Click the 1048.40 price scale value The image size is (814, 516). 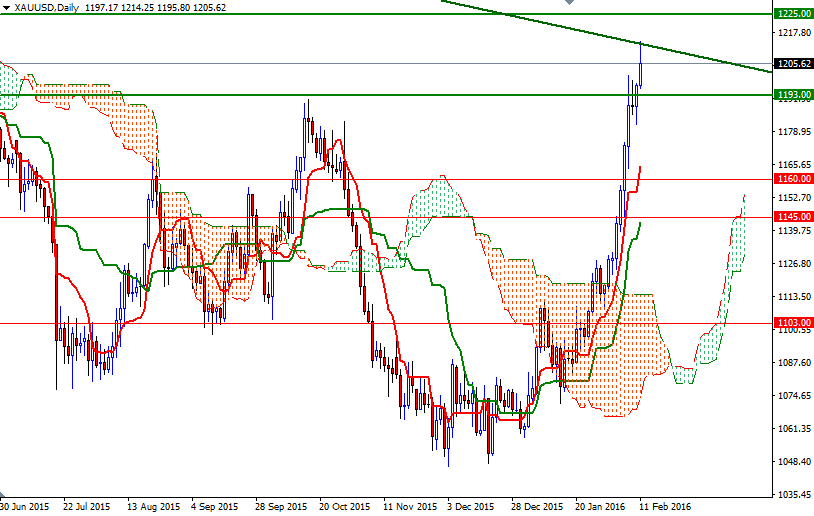794,461
